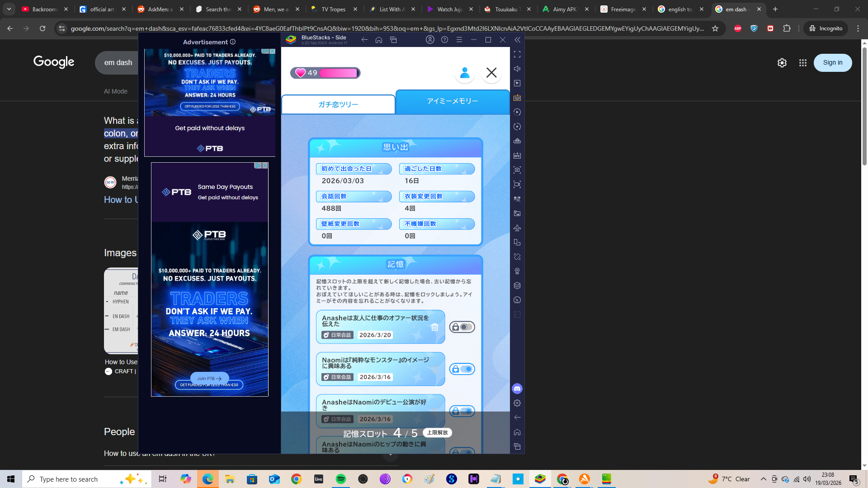Viewport: 868px width, 488px height.
Task: Click the Google Sign in button
Action: pos(832,63)
